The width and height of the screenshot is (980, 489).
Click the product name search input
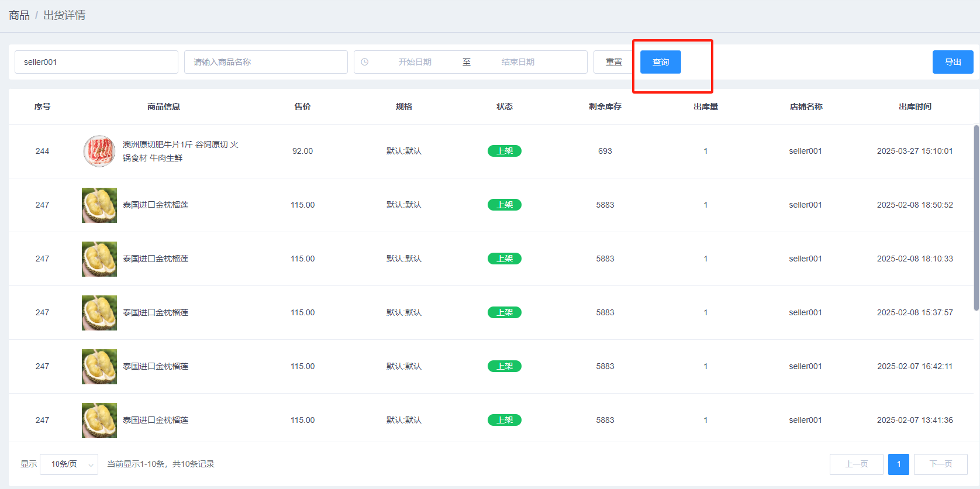tap(266, 62)
